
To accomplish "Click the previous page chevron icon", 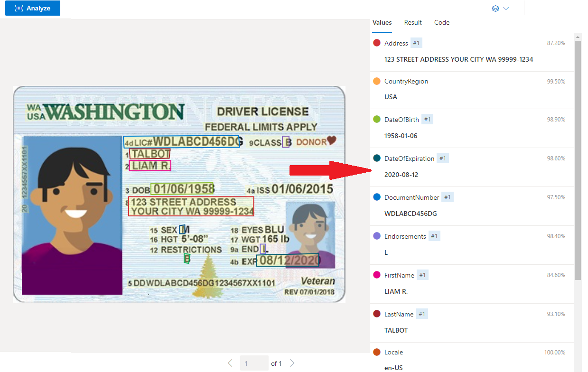I will point(230,363).
